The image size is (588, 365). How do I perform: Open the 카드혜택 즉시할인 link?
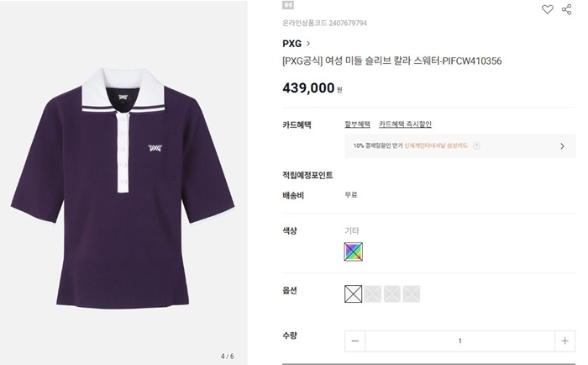(x=405, y=124)
